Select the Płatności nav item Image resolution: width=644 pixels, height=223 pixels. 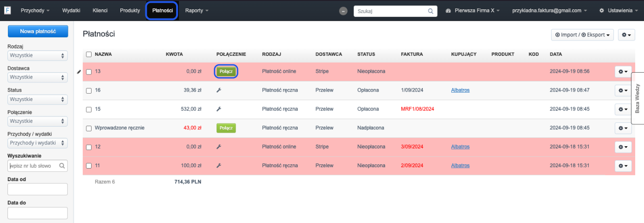pyautogui.click(x=162, y=10)
